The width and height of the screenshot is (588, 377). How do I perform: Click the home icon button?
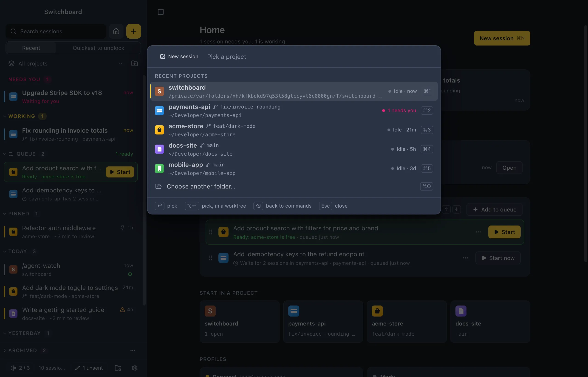coord(116,31)
